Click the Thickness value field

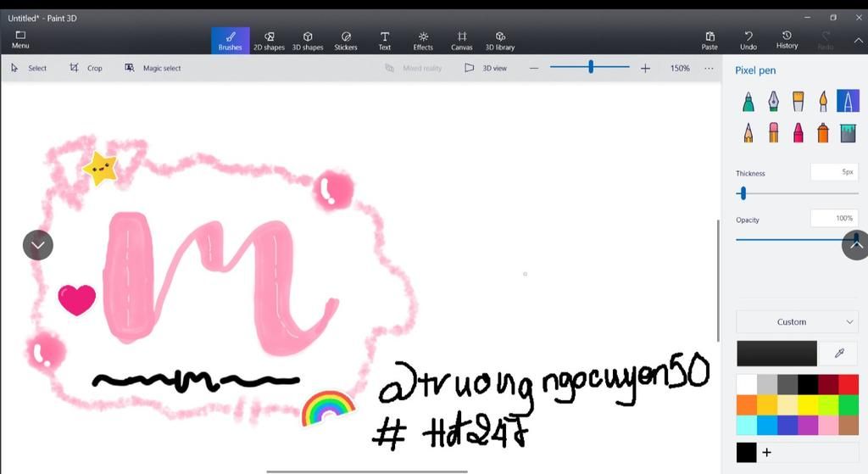point(834,171)
